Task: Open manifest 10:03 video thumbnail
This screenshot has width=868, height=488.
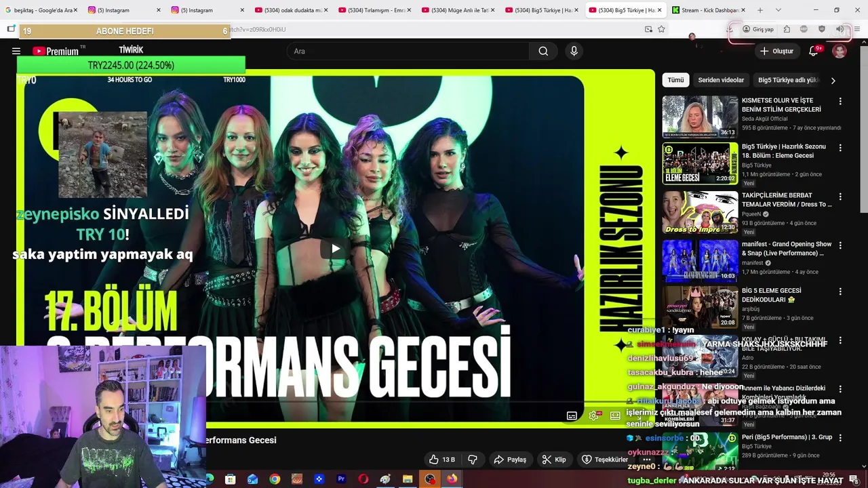Action: [700, 261]
